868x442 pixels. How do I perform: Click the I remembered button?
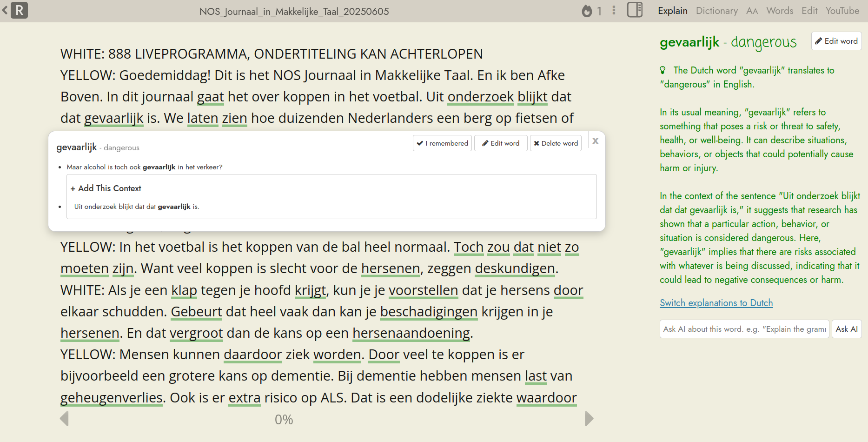click(x=442, y=143)
